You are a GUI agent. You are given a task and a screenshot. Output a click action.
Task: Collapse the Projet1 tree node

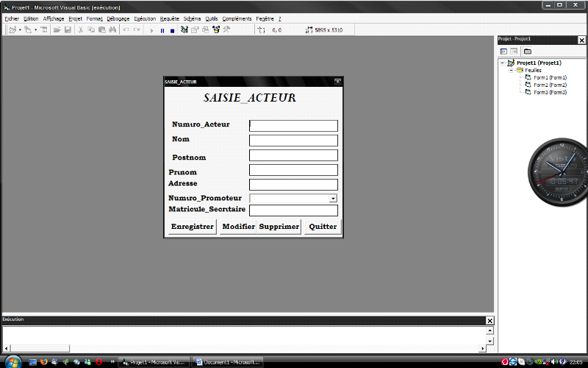tap(503, 63)
